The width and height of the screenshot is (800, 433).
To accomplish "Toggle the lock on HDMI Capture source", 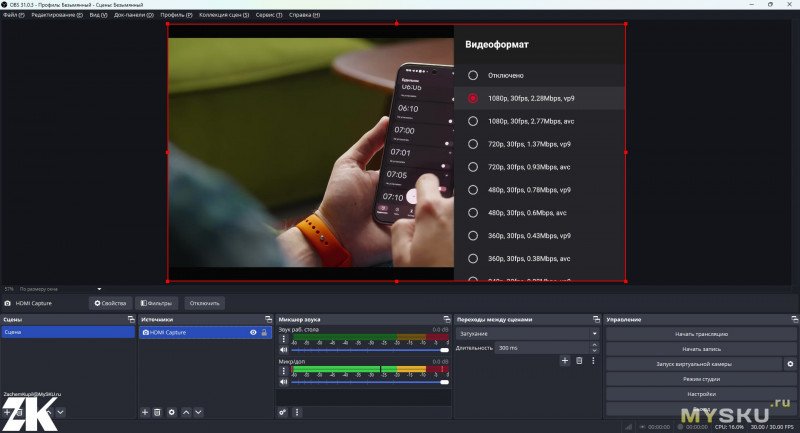I will pyautogui.click(x=264, y=333).
